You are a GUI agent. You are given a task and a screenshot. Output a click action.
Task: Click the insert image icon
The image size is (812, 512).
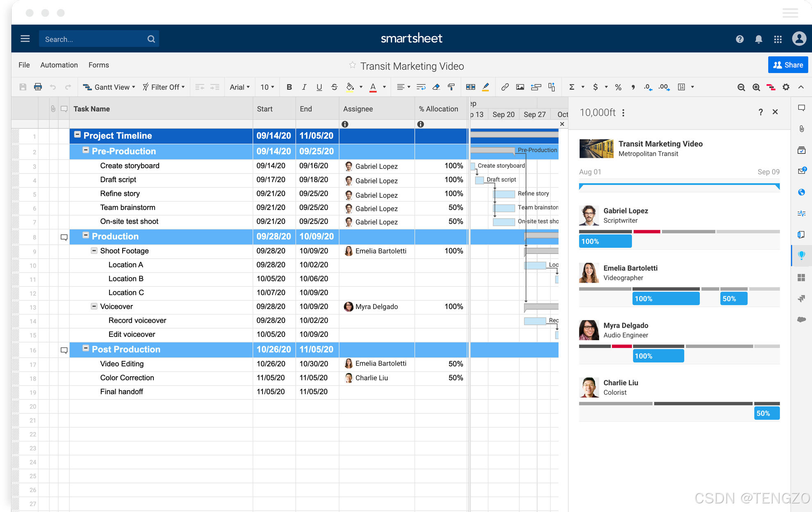520,87
